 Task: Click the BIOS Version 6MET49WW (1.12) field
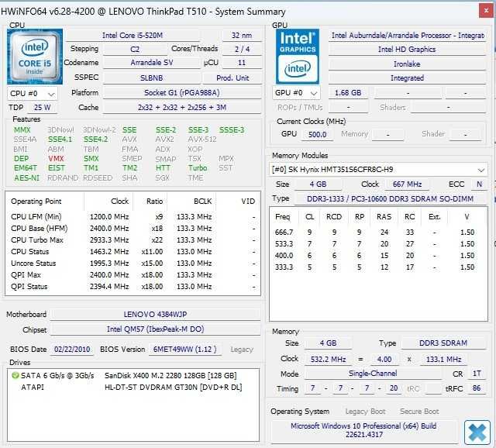185,350
